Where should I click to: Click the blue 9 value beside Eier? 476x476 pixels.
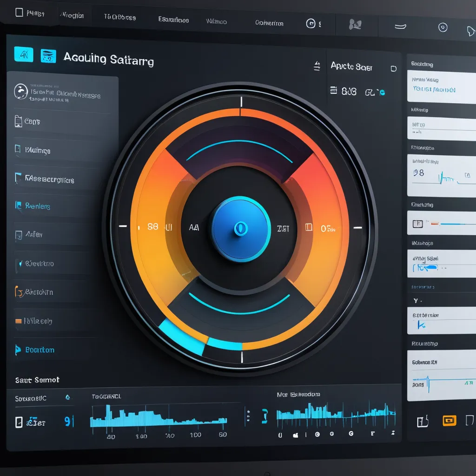pos(67,421)
